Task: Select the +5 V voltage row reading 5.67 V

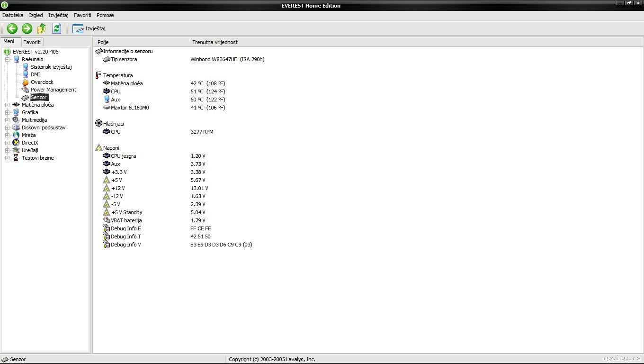Action: point(154,180)
